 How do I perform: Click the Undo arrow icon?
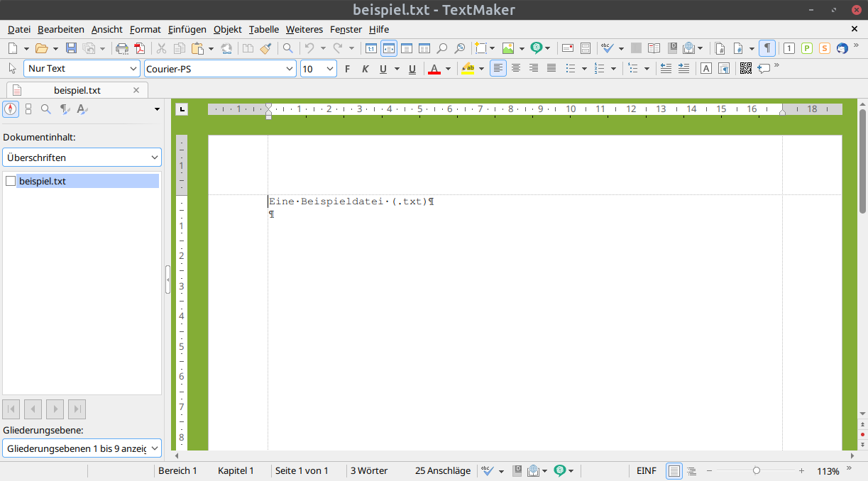tap(309, 48)
